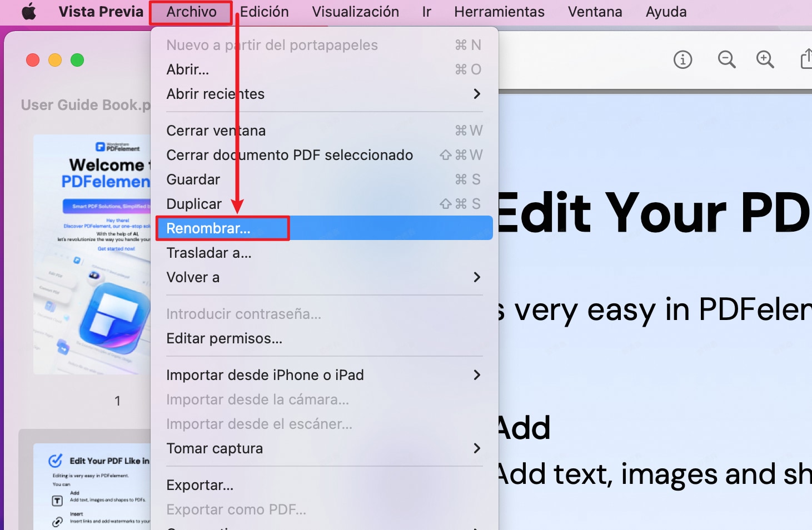Click the green fullscreen window button

pyautogui.click(x=77, y=60)
